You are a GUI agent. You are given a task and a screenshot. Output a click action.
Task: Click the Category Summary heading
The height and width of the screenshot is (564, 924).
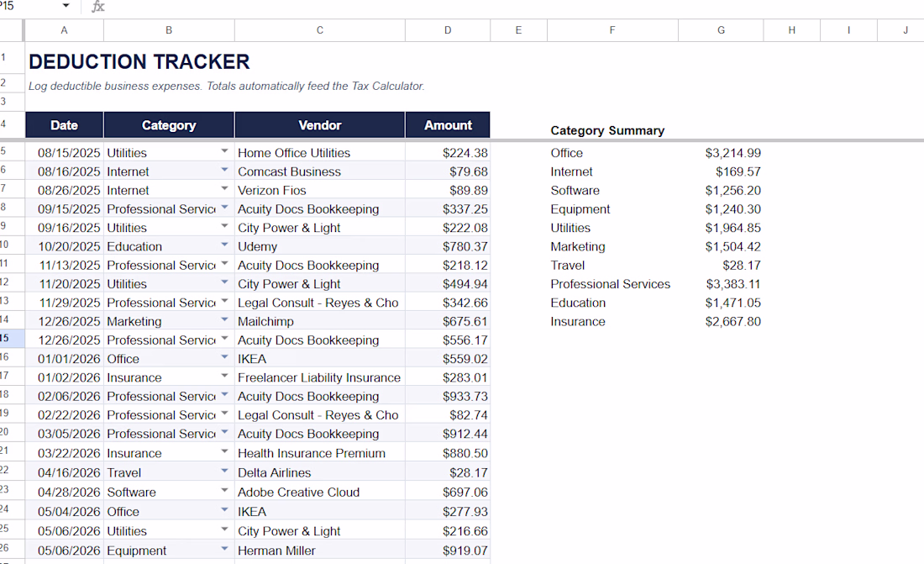click(x=607, y=130)
